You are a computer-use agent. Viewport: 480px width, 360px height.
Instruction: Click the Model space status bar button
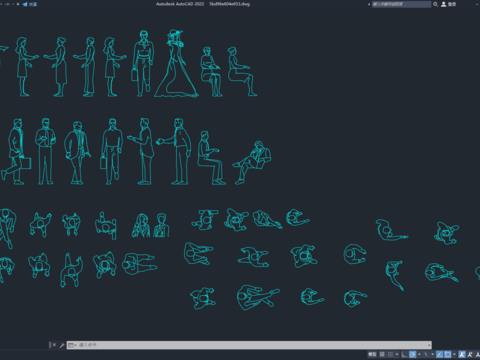coord(372,354)
